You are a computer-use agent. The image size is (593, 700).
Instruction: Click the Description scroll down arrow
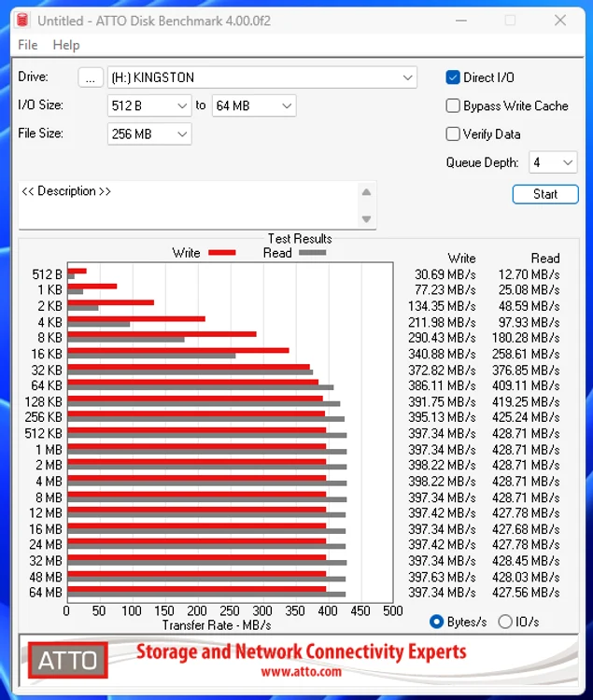(367, 218)
